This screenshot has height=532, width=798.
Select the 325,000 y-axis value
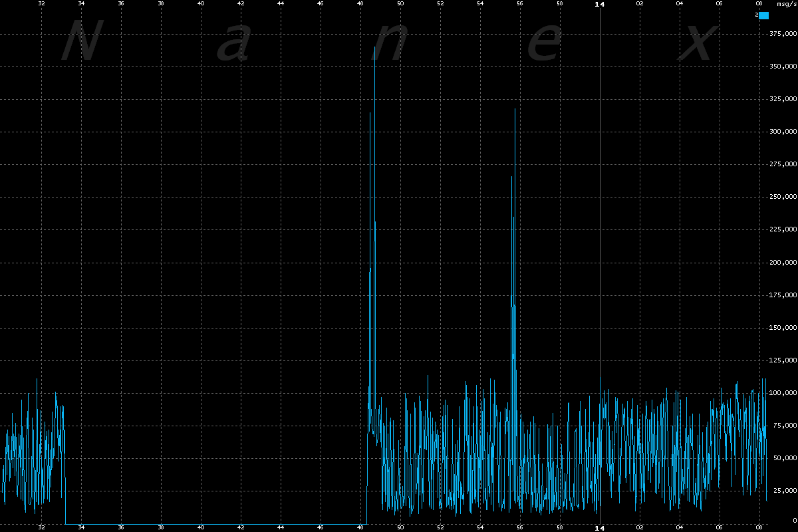coord(784,100)
